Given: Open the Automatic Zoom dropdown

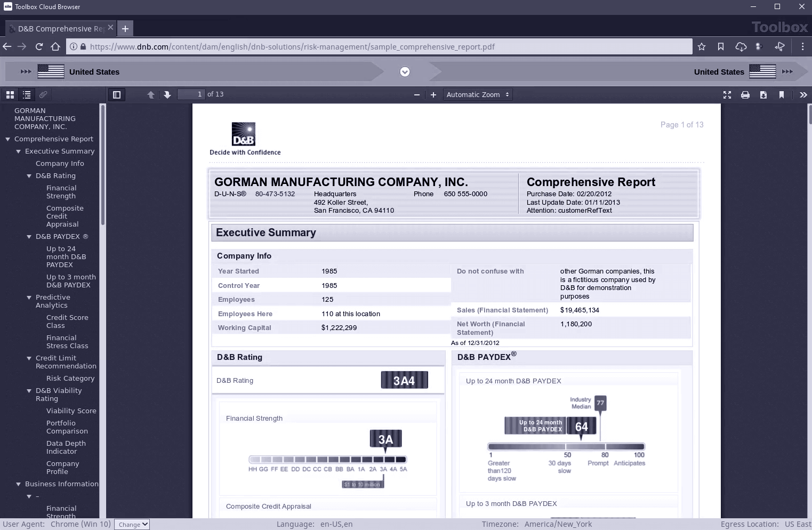Looking at the screenshot, I should 478,95.
